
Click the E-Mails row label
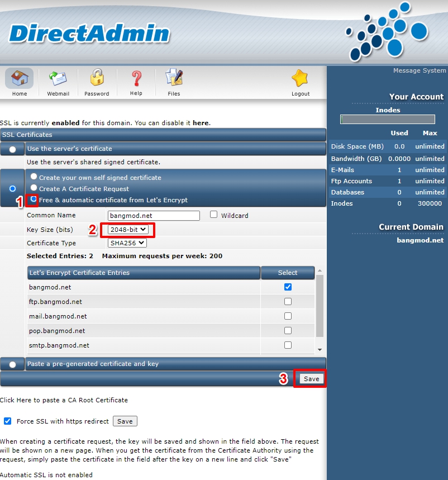point(342,170)
